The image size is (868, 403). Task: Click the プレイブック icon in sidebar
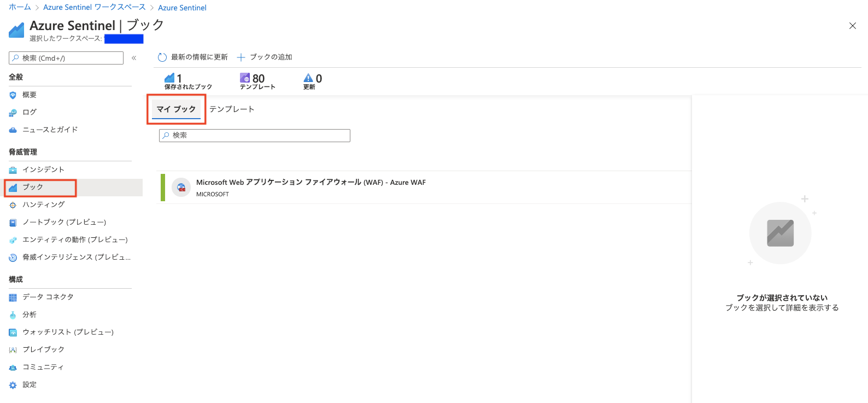pyautogui.click(x=13, y=350)
